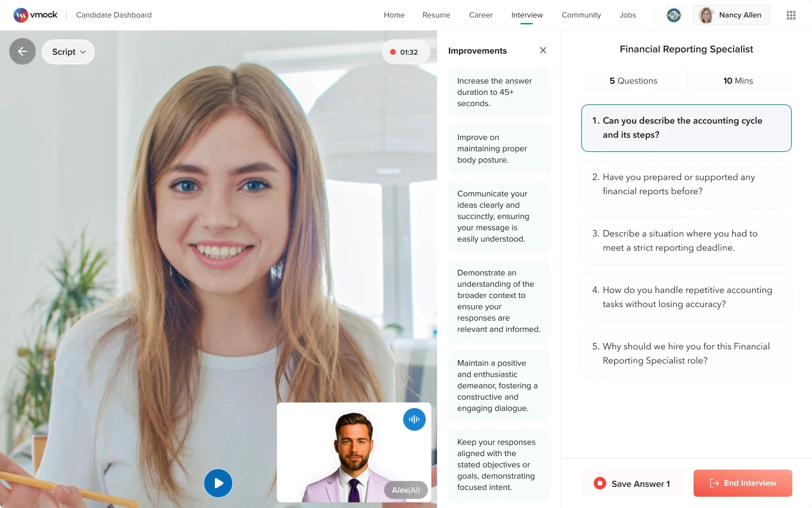Click the Financial Reporting Specialist title
Screen dimensions: 812x508
(686, 49)
